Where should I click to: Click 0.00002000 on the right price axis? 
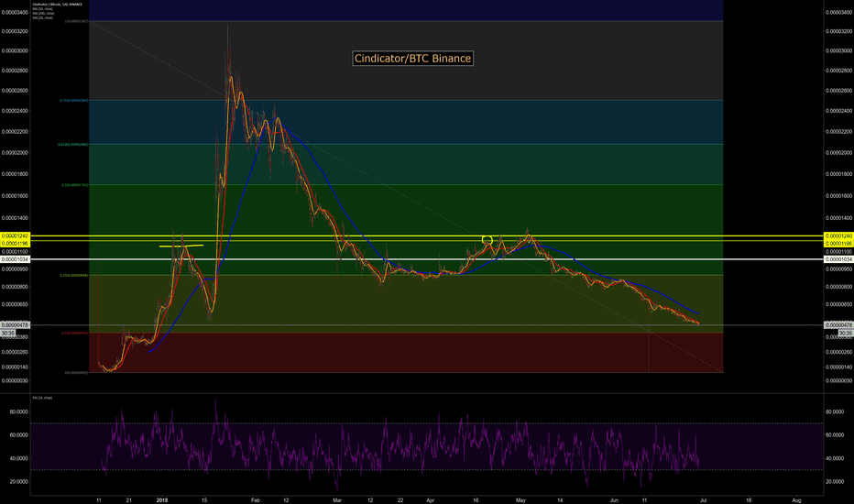(838, 152)
